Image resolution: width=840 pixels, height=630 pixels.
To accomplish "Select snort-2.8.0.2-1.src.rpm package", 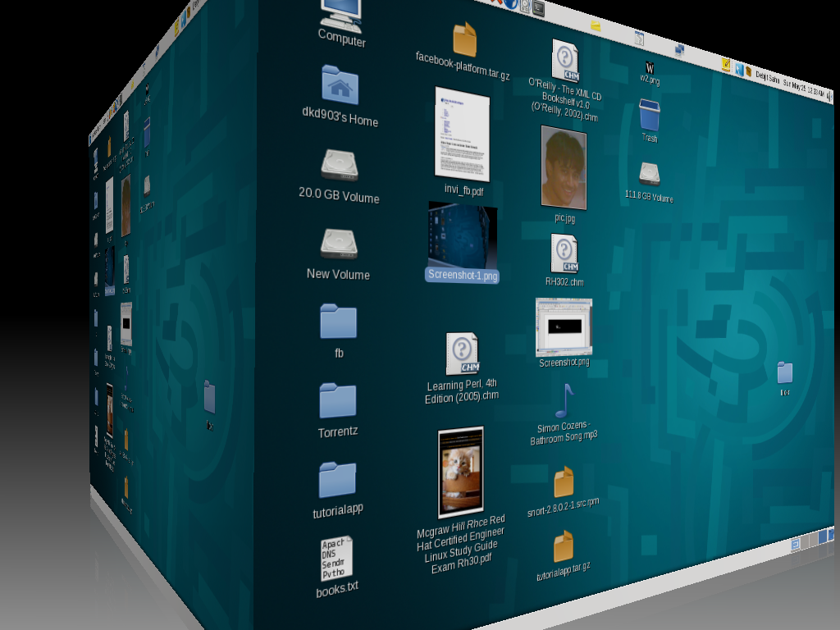I will [564, 482].
